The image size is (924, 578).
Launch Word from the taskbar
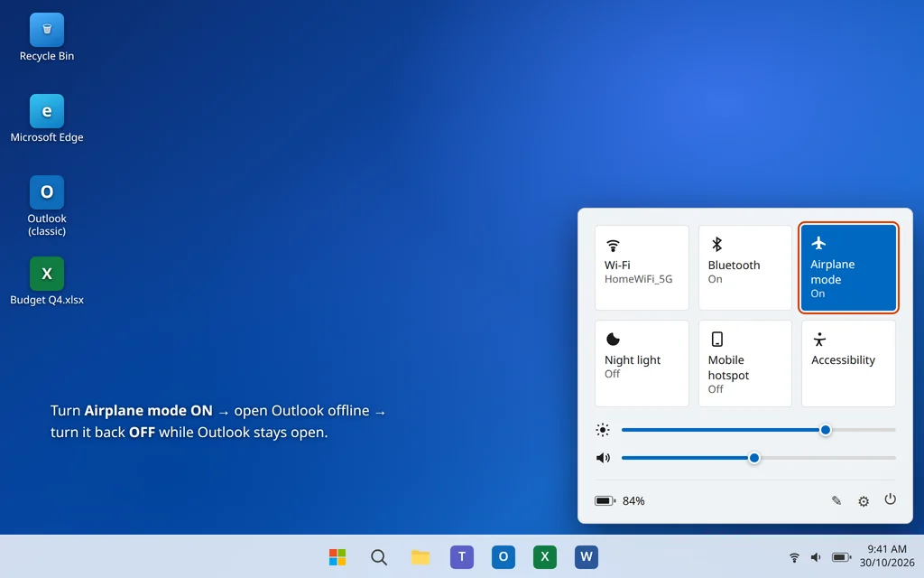[x=587, y=556]
